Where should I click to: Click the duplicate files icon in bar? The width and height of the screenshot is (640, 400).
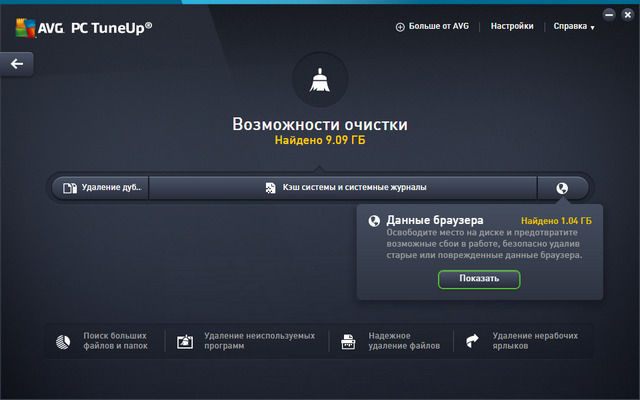69,187
